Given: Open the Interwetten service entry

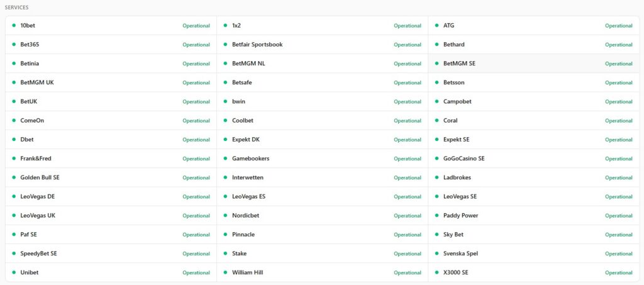Looking at the screenshot, I should [323, 177].
